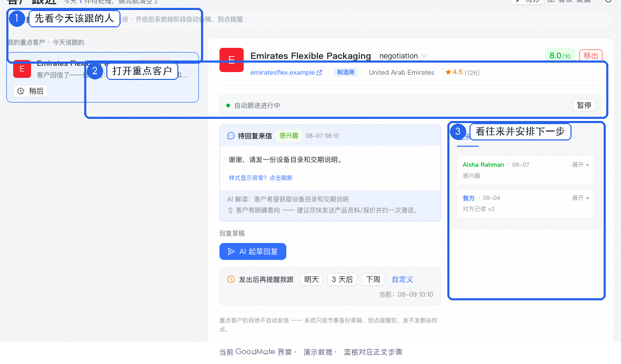Click the chat bubble icon beside 待回复来信

pyautogui.click(x=231, y=136)
